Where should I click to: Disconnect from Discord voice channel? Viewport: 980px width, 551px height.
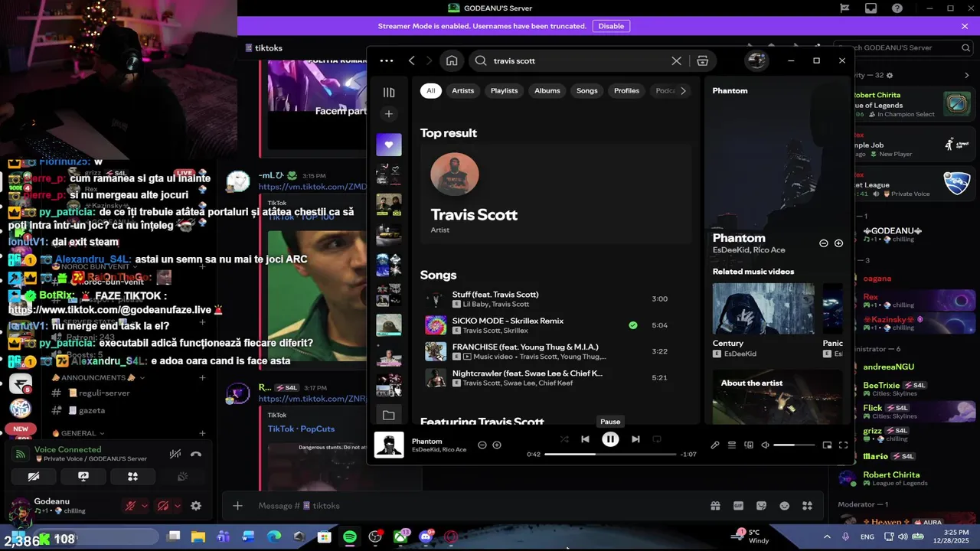(x=196, y=454)
